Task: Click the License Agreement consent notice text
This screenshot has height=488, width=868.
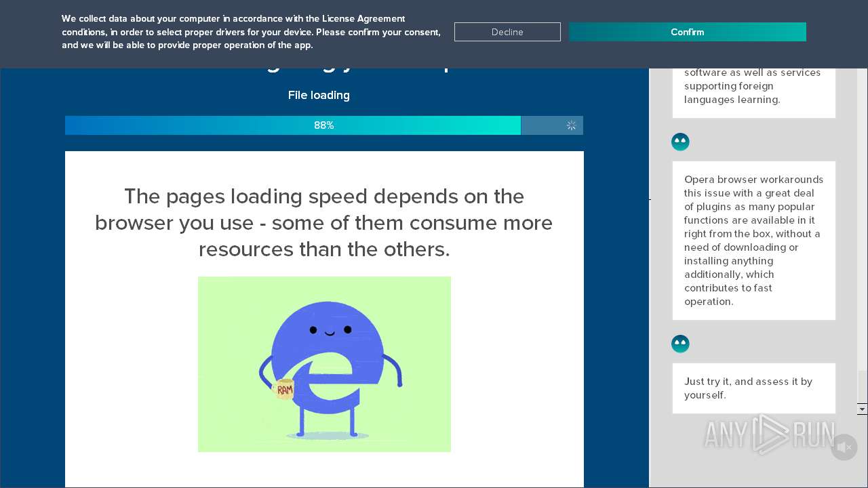Action: 251,32
